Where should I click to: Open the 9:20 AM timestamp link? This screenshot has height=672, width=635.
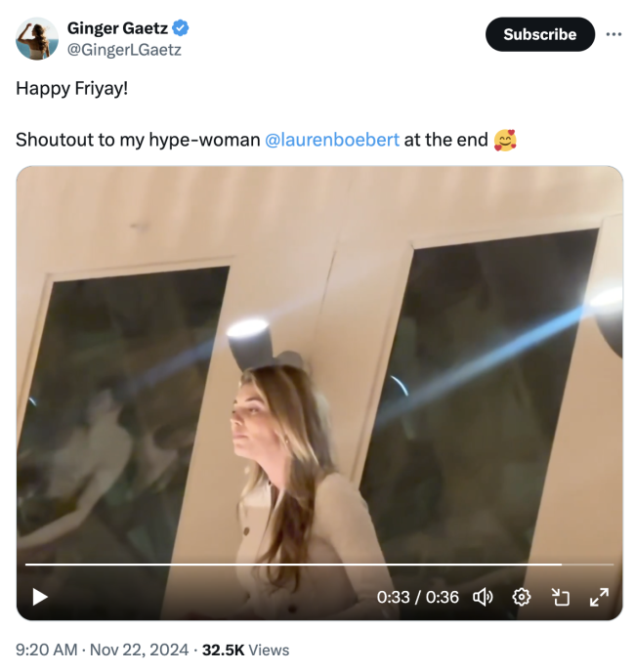pos(46,650)
